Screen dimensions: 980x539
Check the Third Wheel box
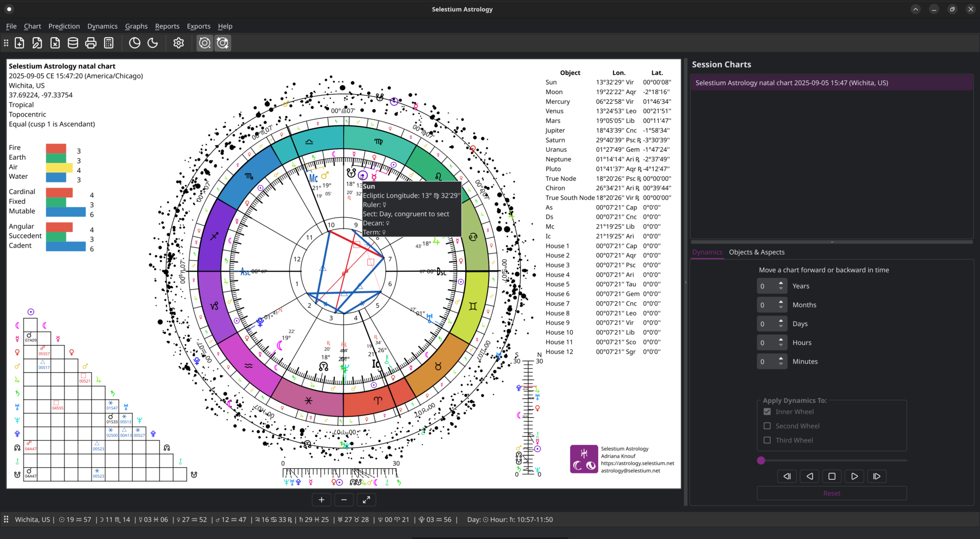point(767,440)
